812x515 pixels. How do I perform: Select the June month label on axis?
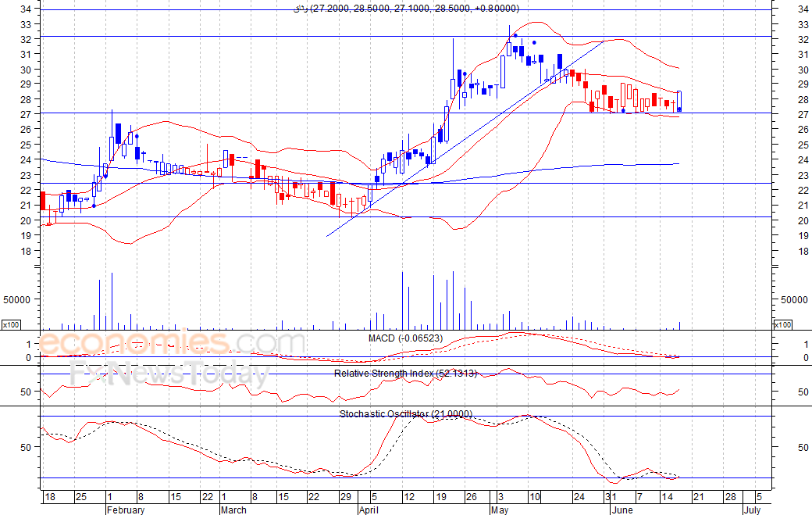tap(622, 510)
